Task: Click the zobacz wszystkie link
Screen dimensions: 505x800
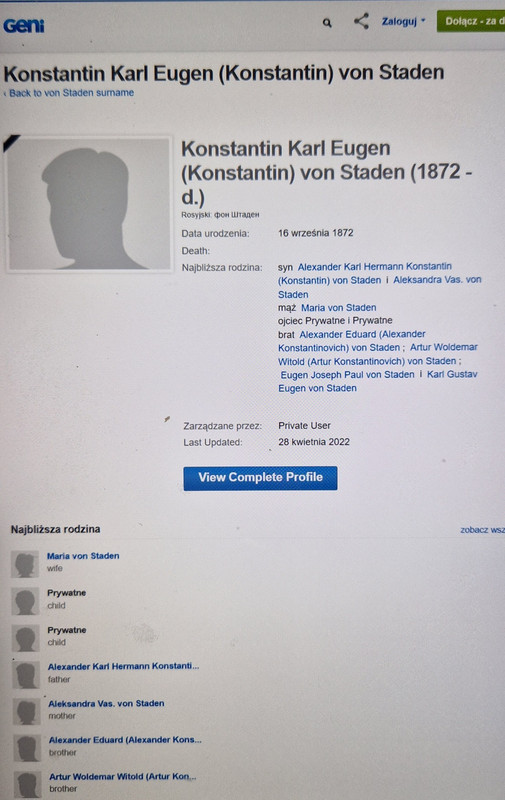Action: coord(482,530)
